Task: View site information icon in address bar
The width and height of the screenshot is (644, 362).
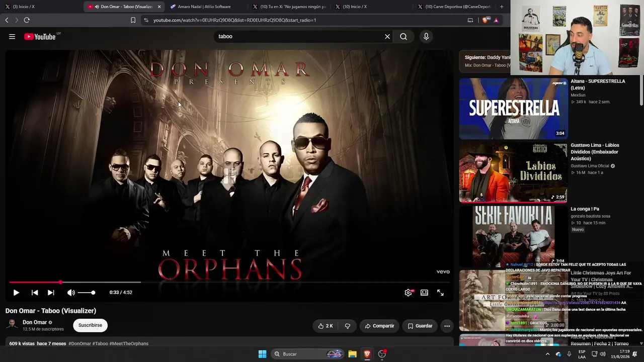Action: click(146, 20)
